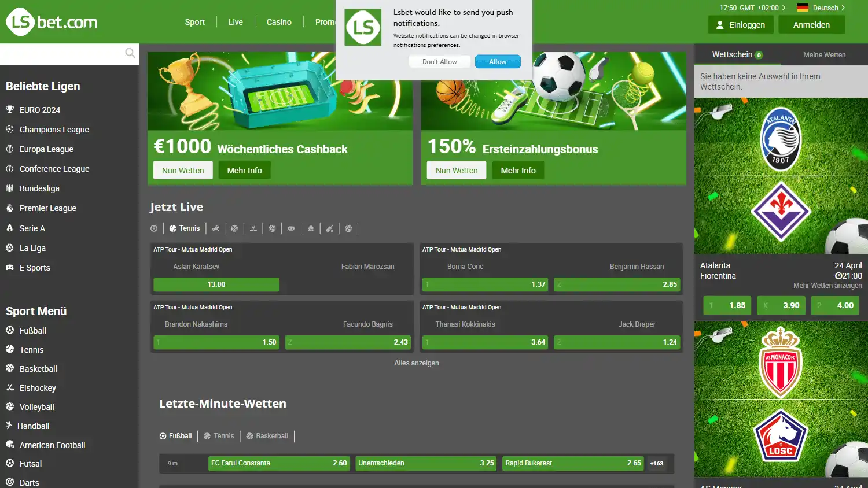Select the table tennis icon in Jetzt Live
This screenshot has width=868, height=488.
[311, 228]
